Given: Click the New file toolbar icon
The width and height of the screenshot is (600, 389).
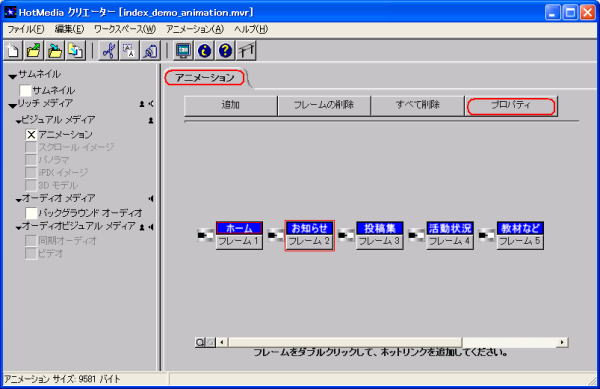Looking at the screenshot, I should tap(13, 50).
